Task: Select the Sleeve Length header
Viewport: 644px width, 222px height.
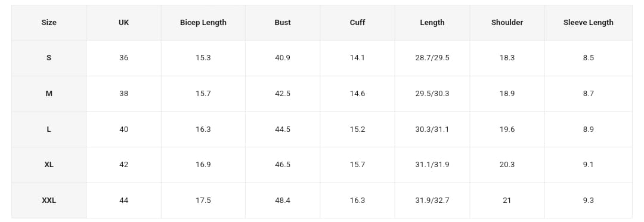Action: (x=588, y=23)
